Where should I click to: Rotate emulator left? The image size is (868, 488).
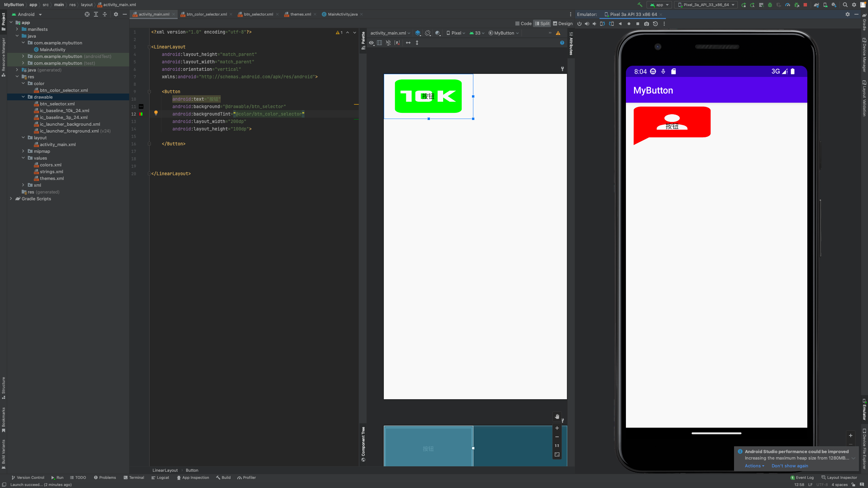603,24
